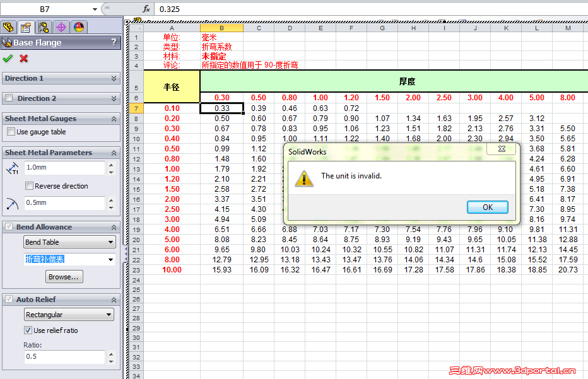The width and height of the screenshot is (588, 379).
Task: Select radius cell 10.00 in column A
Action: click(x=172, y=270)
